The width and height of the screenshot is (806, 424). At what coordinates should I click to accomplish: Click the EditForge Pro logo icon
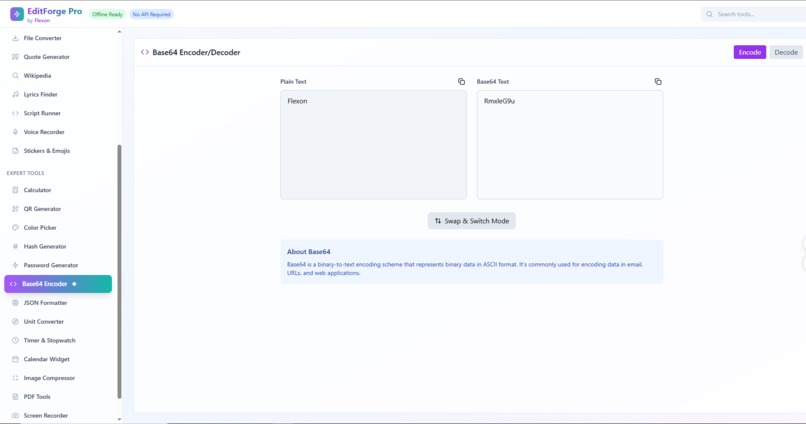[16, 14]
